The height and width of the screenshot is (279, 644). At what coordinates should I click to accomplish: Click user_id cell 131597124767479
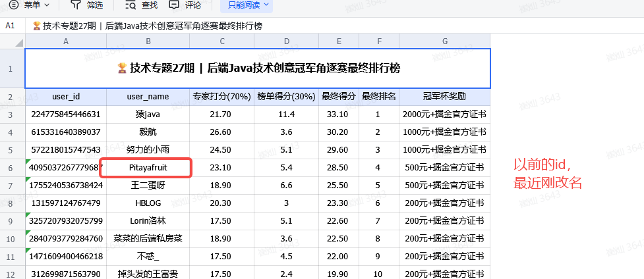66,203
